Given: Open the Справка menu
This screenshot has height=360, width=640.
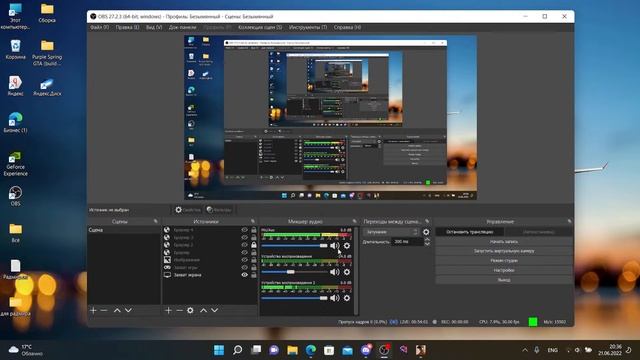Looking at the screenshot, I should [x=347, y=27].
